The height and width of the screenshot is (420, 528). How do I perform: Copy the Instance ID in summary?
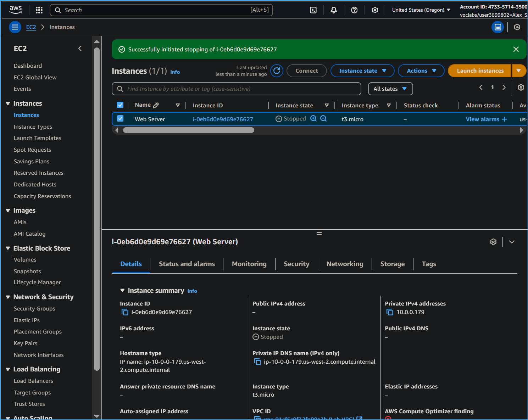pyautogui.click(x=125, y=312)
